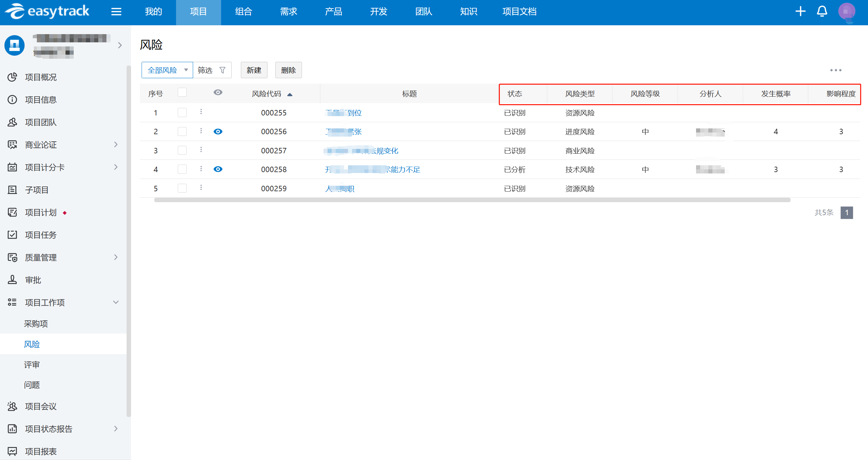Open the user avatar menu
868x460 pixels.
[847, 12]
